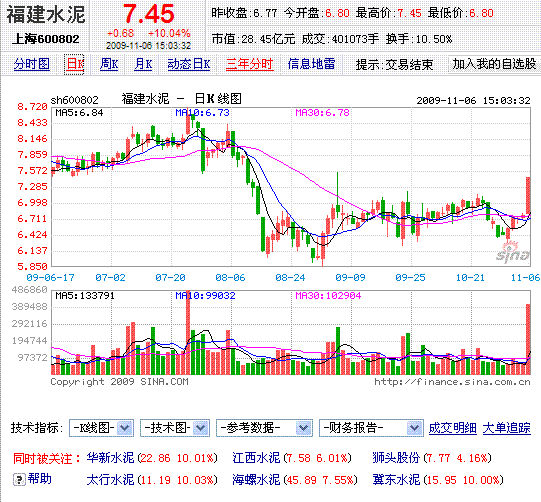
Task: Click the 11-06 limit-up candlestick
Action: (528, 197)
